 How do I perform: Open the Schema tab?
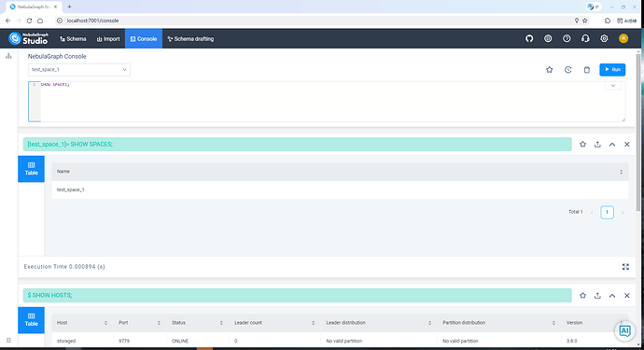[73, 39]
